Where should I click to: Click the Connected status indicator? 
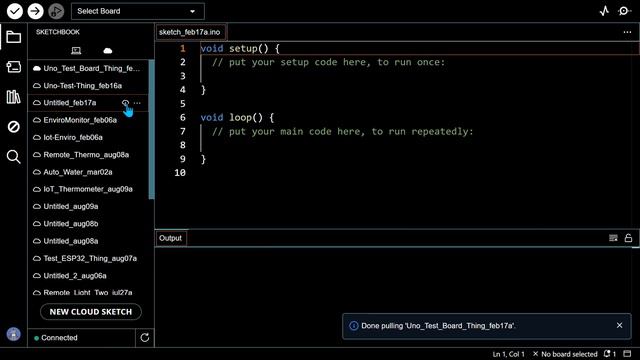pyautogui.click(x=56, y=338)
